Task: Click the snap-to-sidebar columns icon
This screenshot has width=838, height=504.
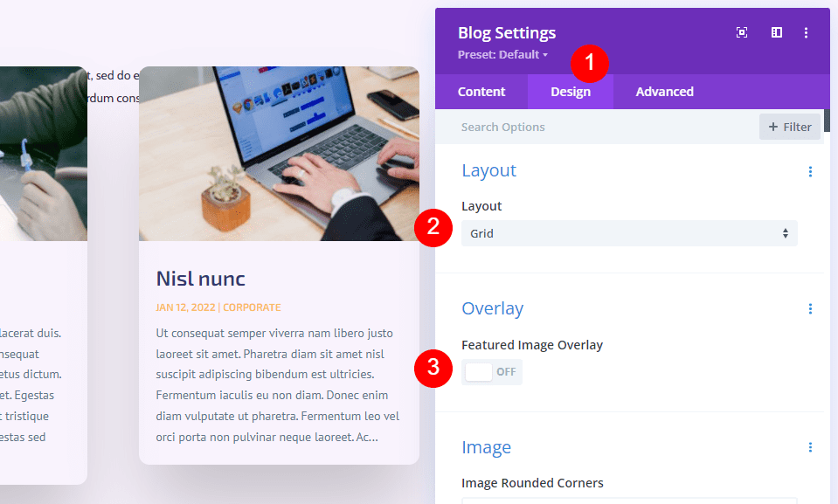Action: point(777,32)
